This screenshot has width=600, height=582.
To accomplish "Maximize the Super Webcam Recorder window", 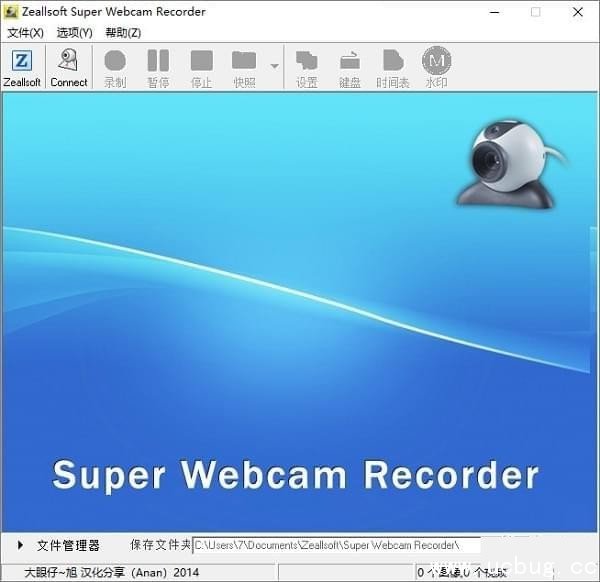I will click(x=535, y=11).
